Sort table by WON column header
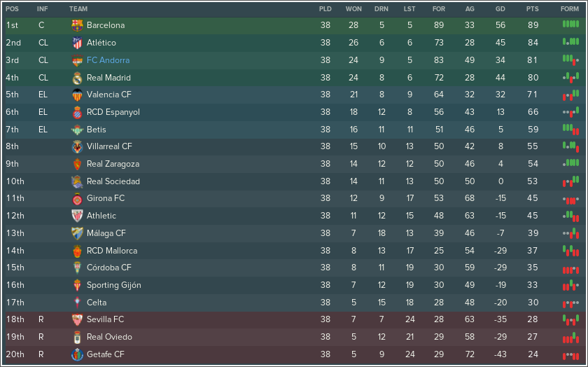The height and width of the screenshot is (367, 588). coord(353,9)
